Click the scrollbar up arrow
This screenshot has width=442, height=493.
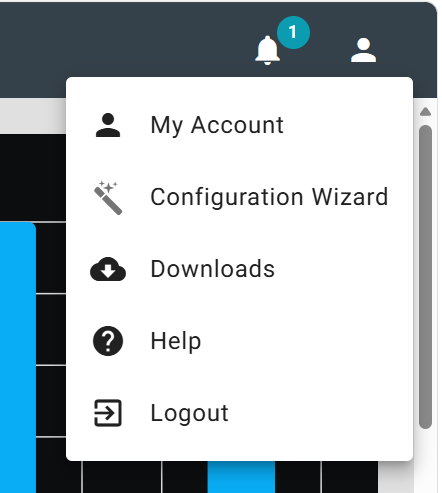(425, 112)
